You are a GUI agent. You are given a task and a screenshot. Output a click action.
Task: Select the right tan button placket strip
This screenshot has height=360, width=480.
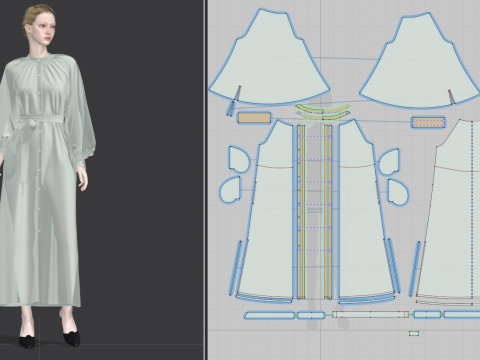(x=328, y=212)
